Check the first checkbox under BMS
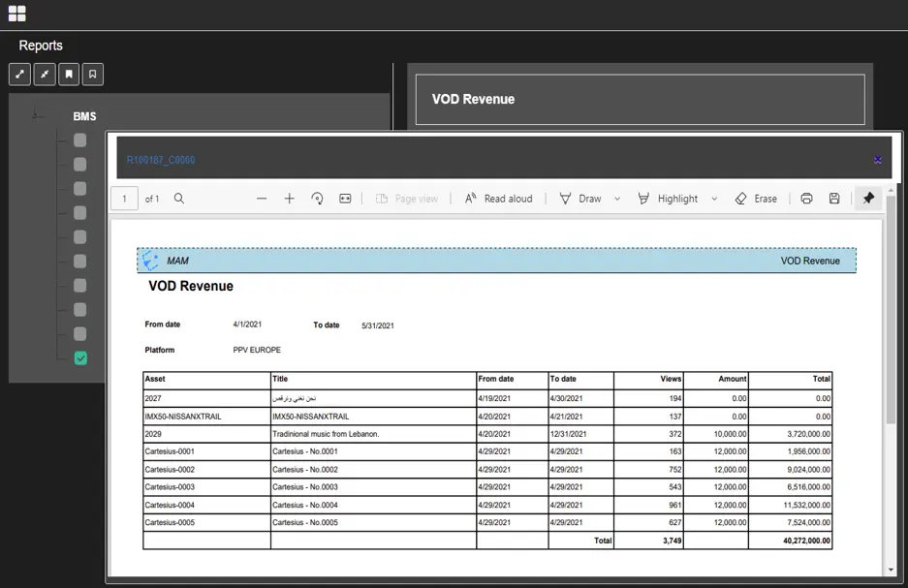Image resolution: width=908 pixels, height=588 pixels. click(80, 140)
